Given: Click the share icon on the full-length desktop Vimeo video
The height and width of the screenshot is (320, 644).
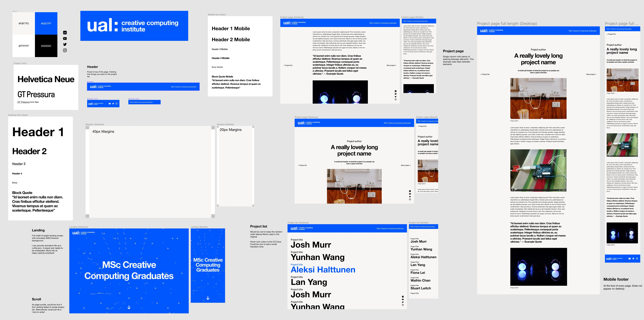Looking at the screenshot, I should click(565, 156).
